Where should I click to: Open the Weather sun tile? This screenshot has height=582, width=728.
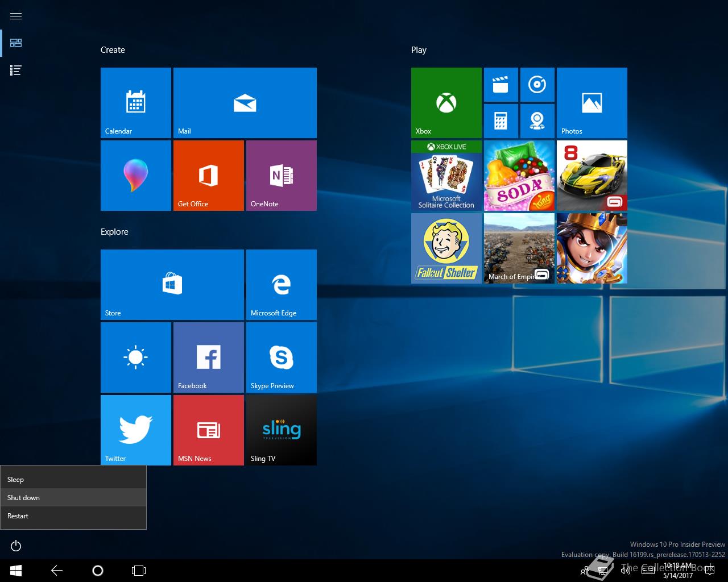pyautogui.click(x=136, y=357)
